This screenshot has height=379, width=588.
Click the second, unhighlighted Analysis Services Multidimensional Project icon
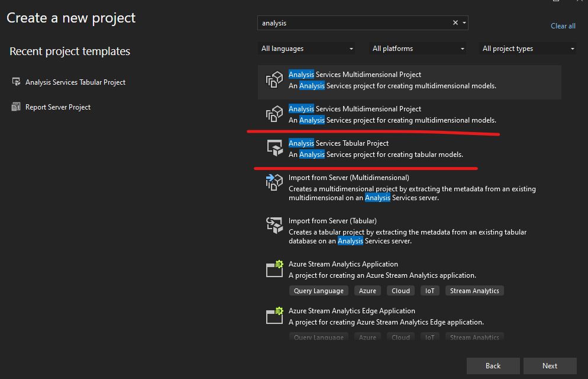tap(274, 114)
